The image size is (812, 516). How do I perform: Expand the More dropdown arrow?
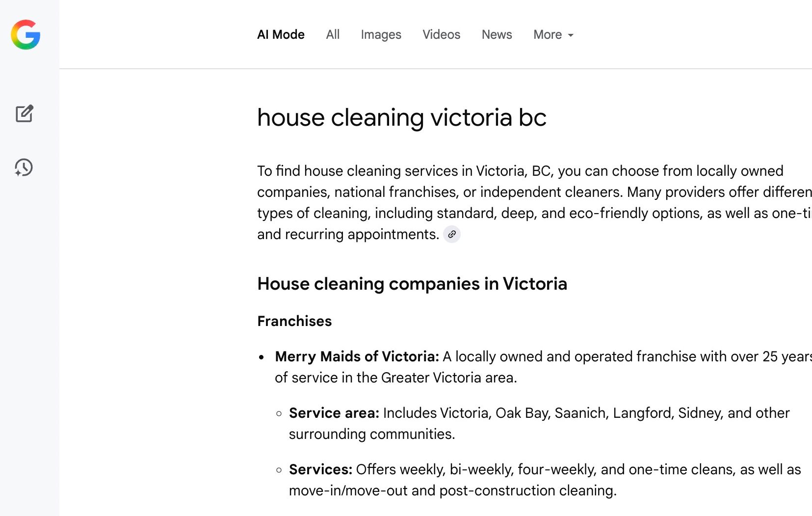coord(571,35)
